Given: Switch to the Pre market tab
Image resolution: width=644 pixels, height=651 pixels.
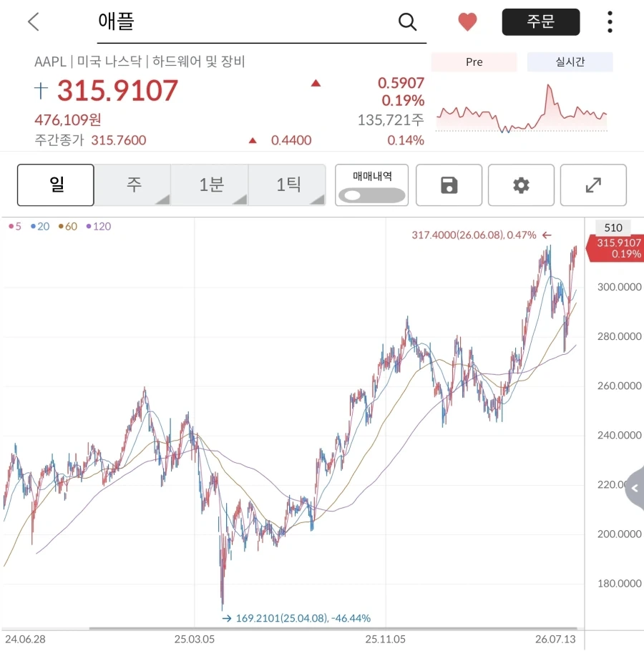Looking at the screenshot, I should [474, 62].
